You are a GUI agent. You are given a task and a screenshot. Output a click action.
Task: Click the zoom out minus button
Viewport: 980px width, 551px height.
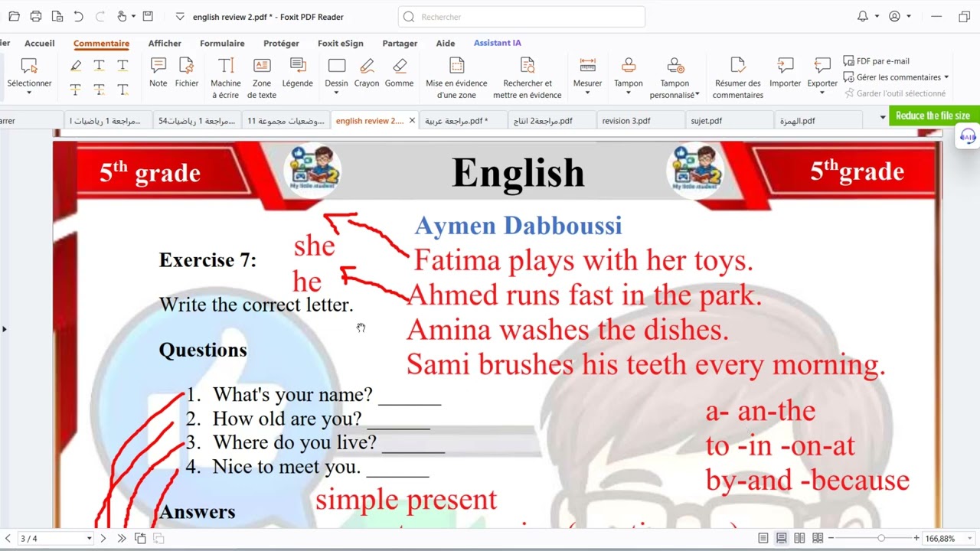pyautogui.click(x=831, y=539)
